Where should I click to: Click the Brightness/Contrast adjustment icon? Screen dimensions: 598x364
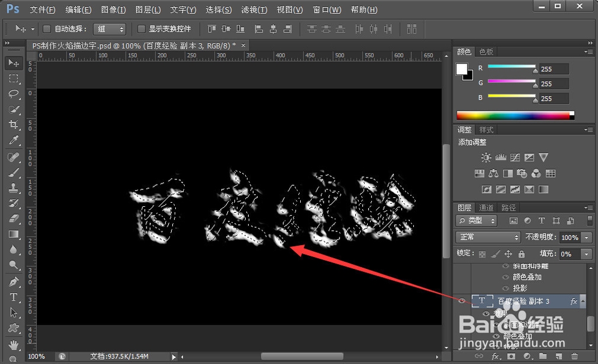click(486, 157)
